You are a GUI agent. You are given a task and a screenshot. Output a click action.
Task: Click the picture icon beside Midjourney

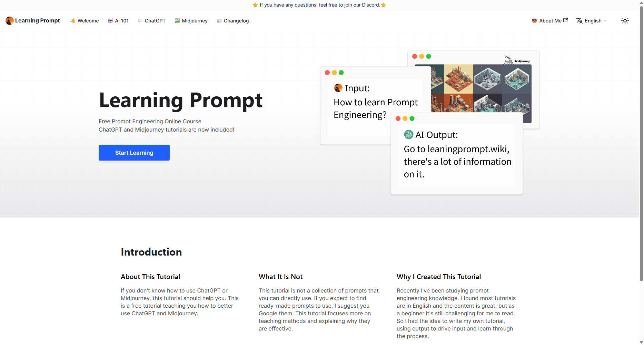pyautogui.click(x=177, y=21)
